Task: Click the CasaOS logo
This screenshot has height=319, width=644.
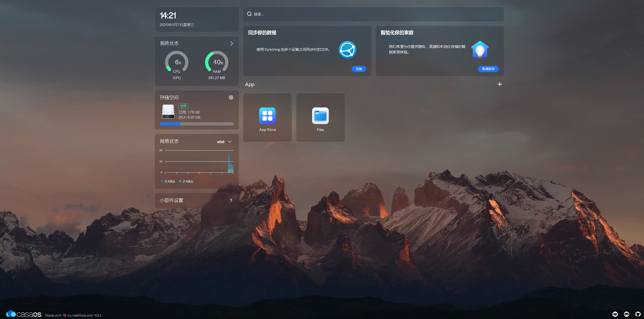Action: (24, 314)
